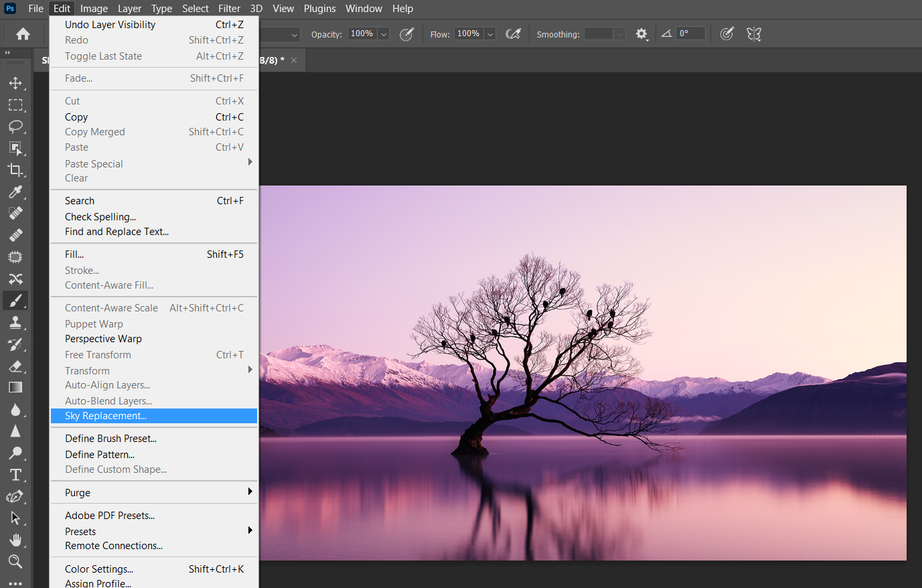922x588 pixels.
Task: Open the Flow dropdown arrow
Action: [x=490, y=34]
